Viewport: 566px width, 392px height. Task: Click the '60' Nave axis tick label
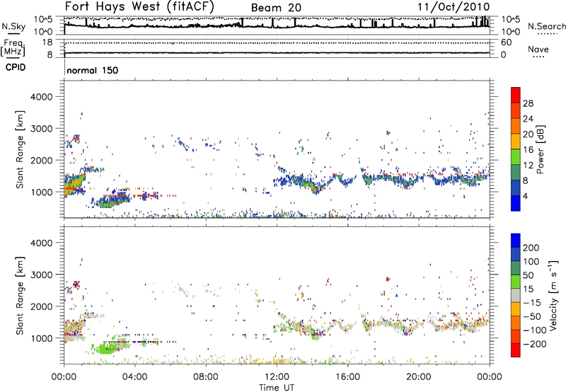[506, 42]
